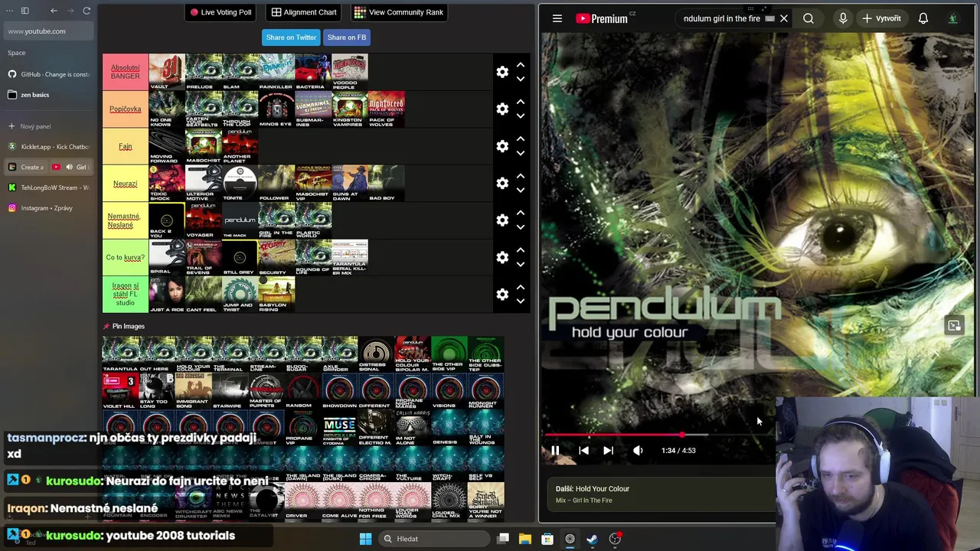Click Live Voting Poll button
The height and width of the screenshot is (551, 980).
[x=220, y=12]
